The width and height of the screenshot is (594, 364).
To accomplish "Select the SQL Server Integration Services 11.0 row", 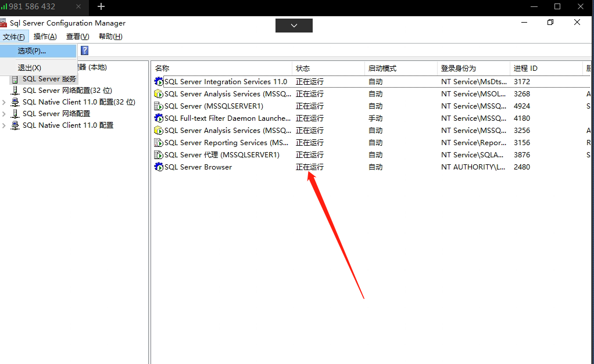I will pos(371,82).
